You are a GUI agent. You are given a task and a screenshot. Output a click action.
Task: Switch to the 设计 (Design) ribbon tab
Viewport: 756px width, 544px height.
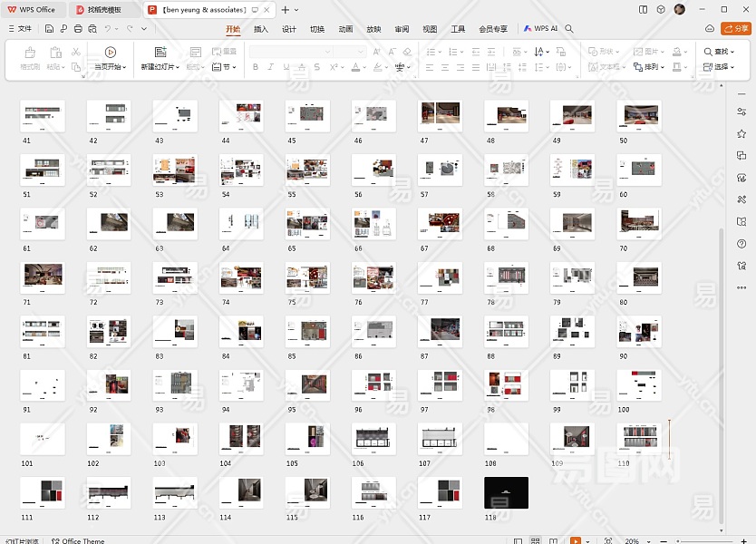(288, 29)
